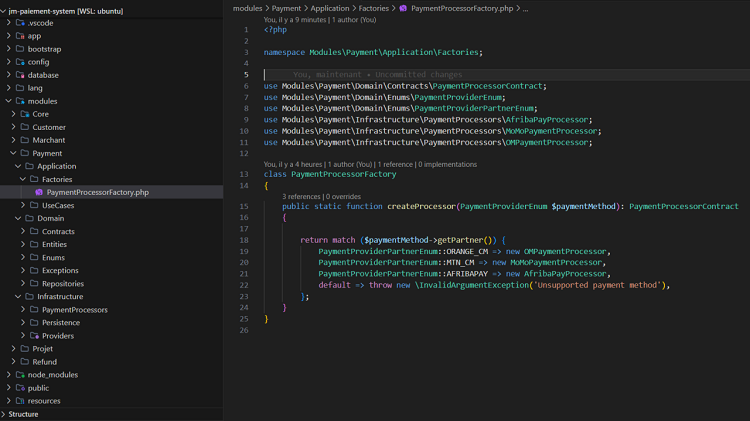Click the namespace declaration on line 3

click(x=373, y=52)
